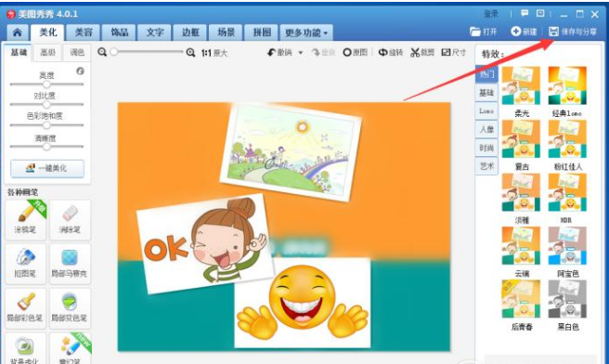
Task: Click the 保存与分享 button
Action: point(573,32)
